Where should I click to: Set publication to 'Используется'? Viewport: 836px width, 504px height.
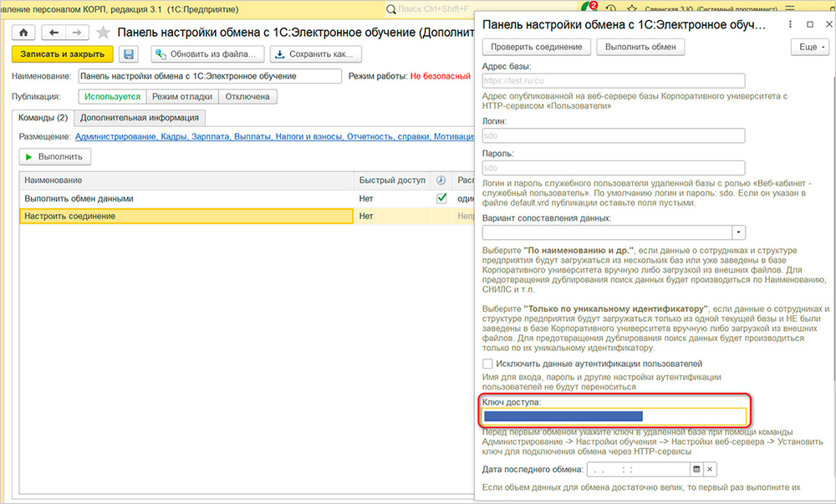tap(113, 96)
